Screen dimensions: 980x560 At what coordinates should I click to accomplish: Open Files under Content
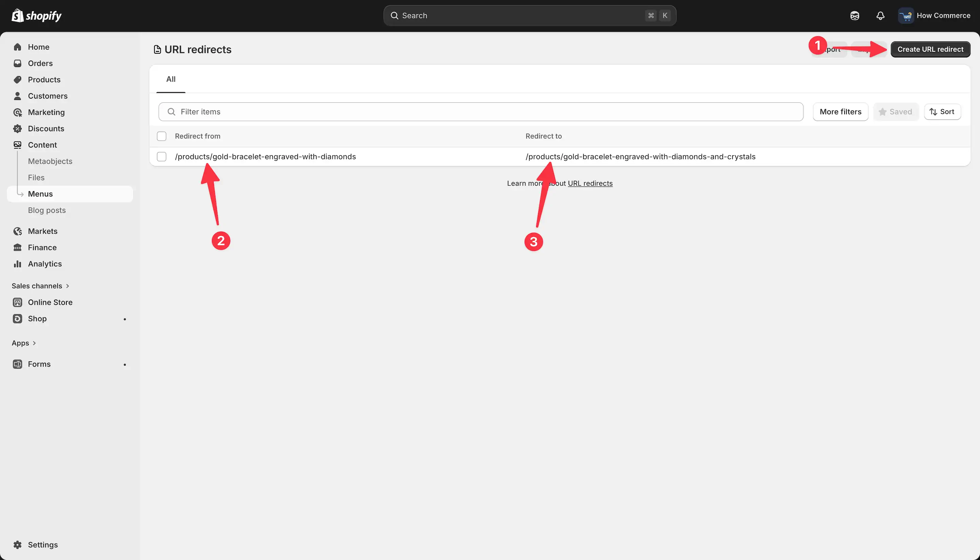[36, 178]
